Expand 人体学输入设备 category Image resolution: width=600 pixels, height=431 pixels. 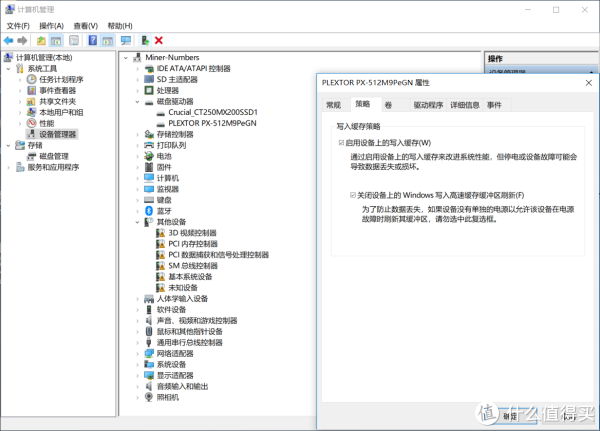tap(137, 299)
